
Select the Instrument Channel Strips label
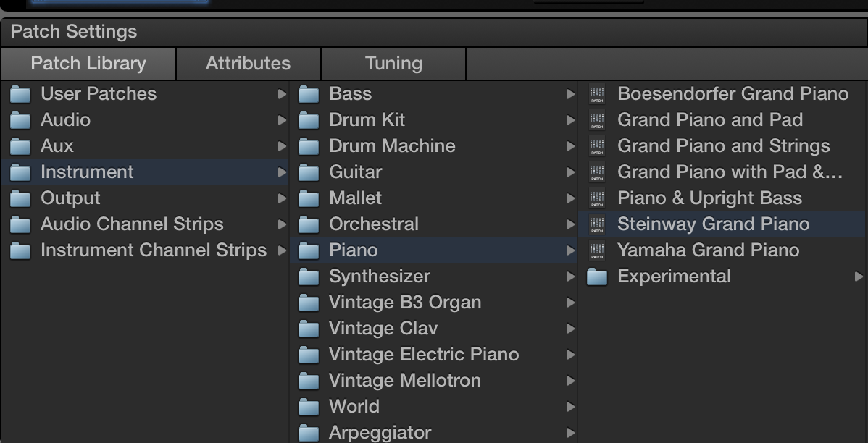154,250
